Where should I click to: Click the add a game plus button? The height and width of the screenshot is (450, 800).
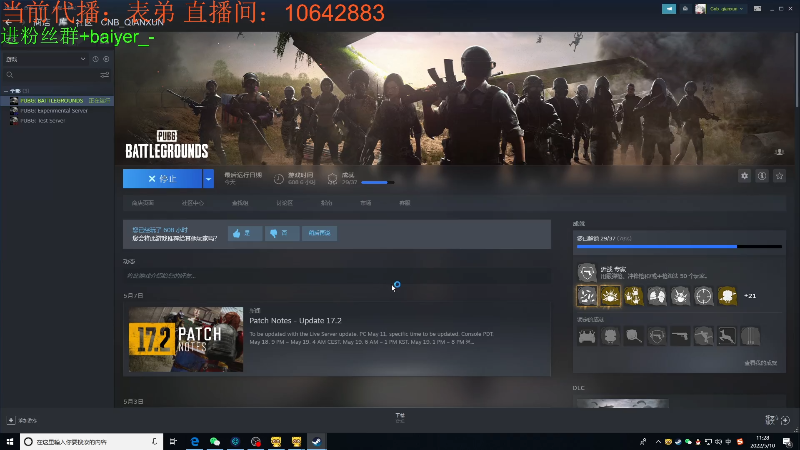11,420
